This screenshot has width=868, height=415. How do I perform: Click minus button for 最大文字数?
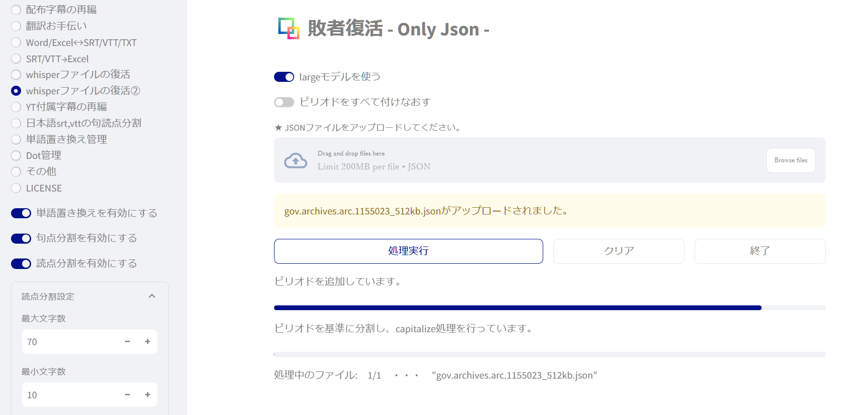coord(127,342)
